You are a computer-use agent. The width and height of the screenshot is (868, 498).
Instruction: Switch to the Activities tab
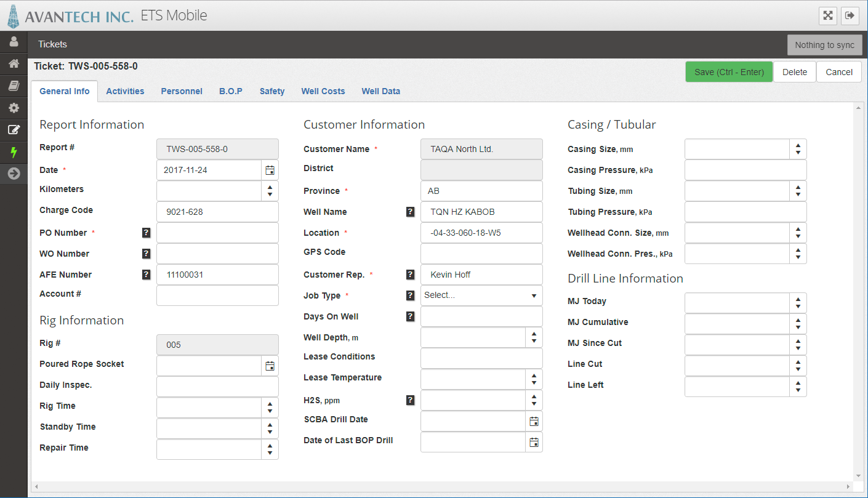click(125, 91)
